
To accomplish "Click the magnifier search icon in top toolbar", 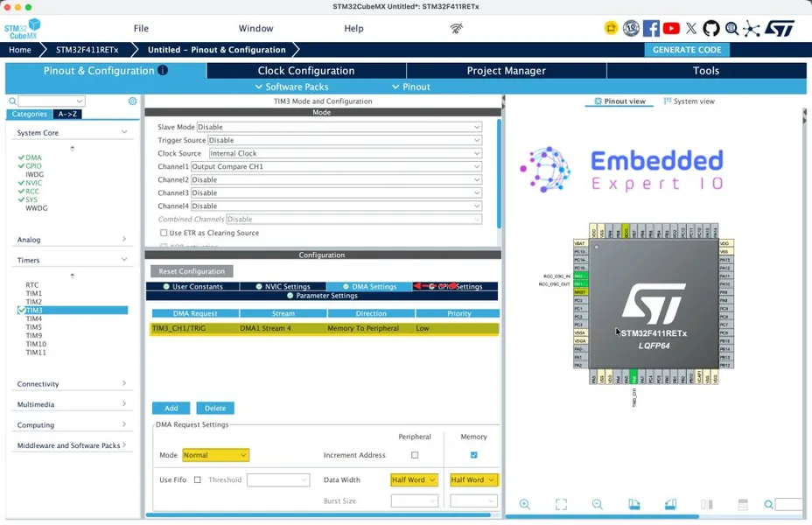I will (x=731, y=29).
